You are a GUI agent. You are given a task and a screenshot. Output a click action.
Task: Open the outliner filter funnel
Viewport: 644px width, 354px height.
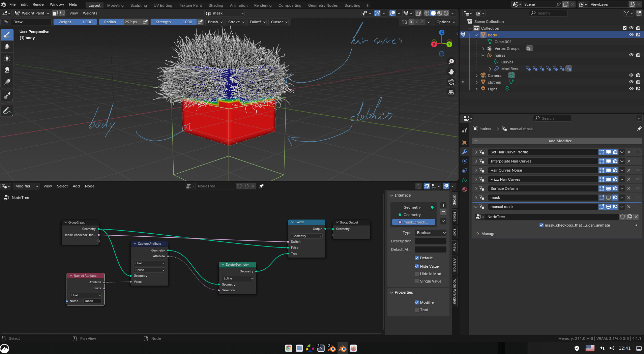[x=626, y=13]
